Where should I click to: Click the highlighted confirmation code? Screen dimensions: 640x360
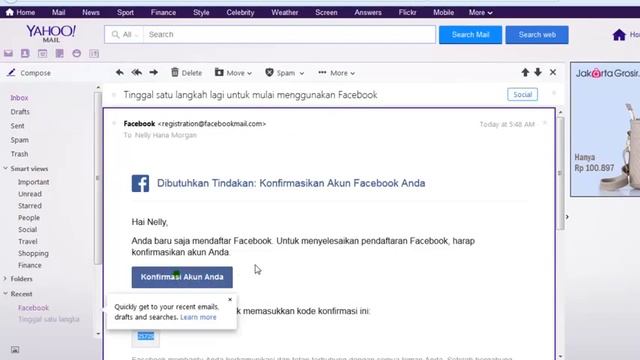point(146,336)
